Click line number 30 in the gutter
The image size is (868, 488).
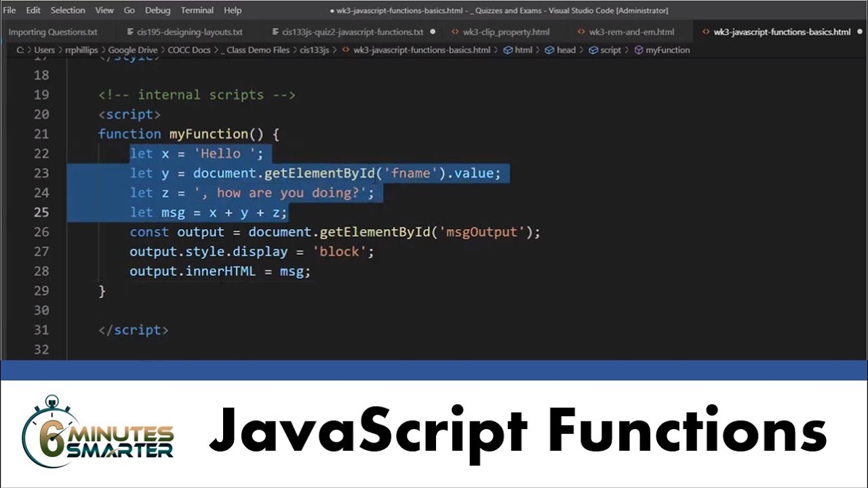click(x=41, y=310)
